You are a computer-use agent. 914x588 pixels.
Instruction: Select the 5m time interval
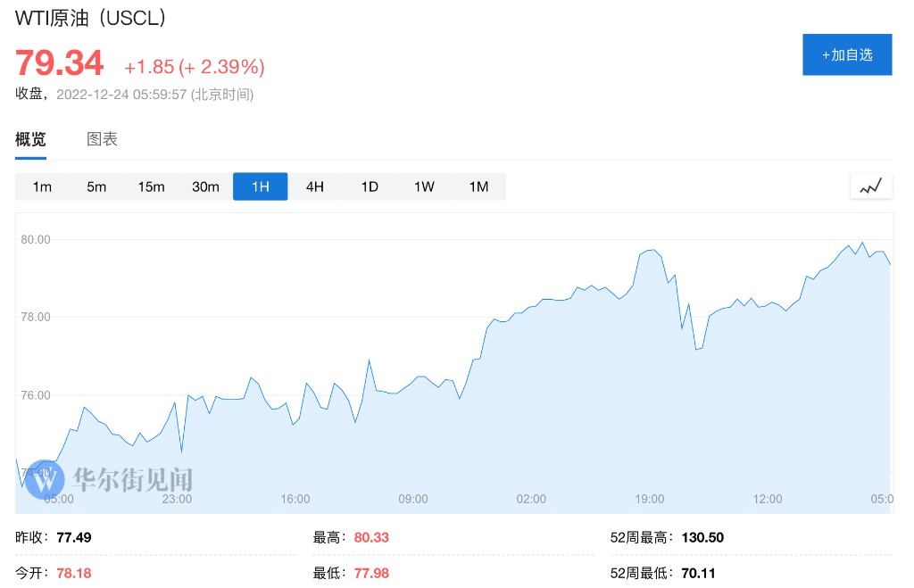(x=96, y=186)
